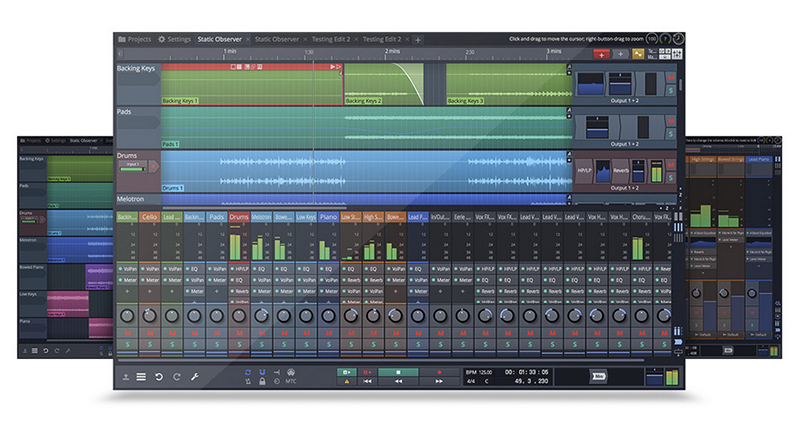Open the Projects tab
Viewport: 800px width, 424px height.
pos(135,39)
